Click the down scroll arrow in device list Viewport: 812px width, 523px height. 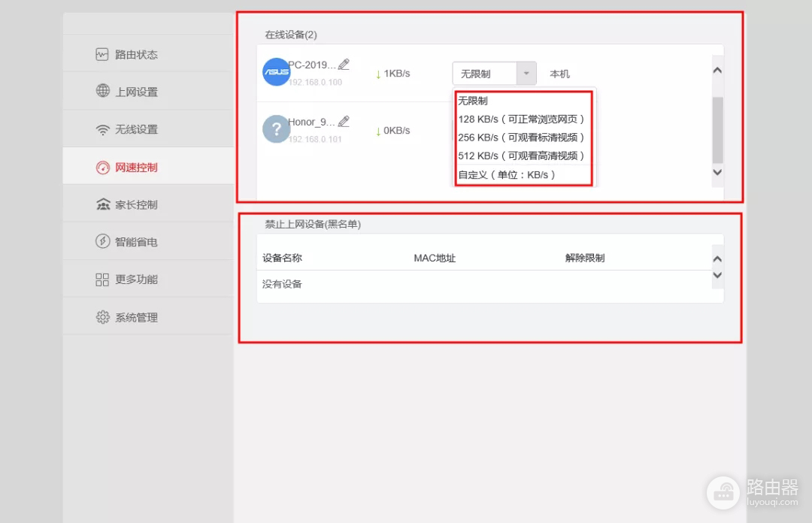[717, 173]
